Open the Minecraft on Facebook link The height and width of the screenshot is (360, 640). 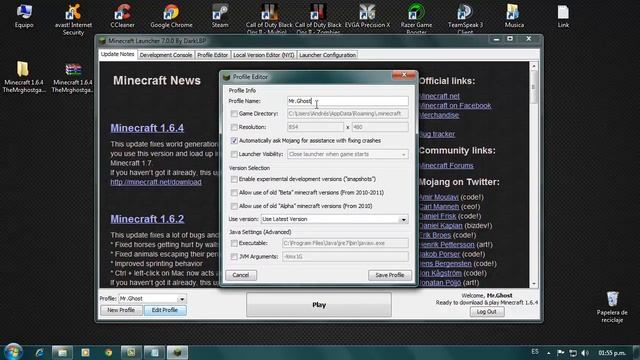coord(455,106)
